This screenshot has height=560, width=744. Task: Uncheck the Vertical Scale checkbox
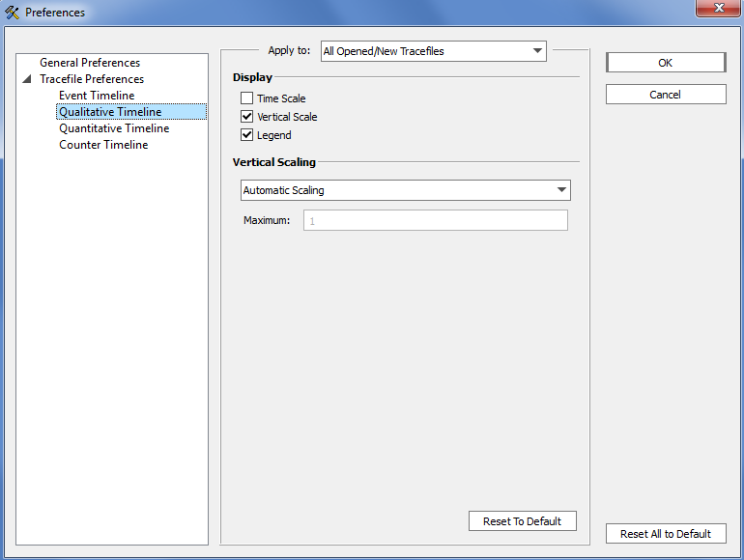(x=246, y=117)
